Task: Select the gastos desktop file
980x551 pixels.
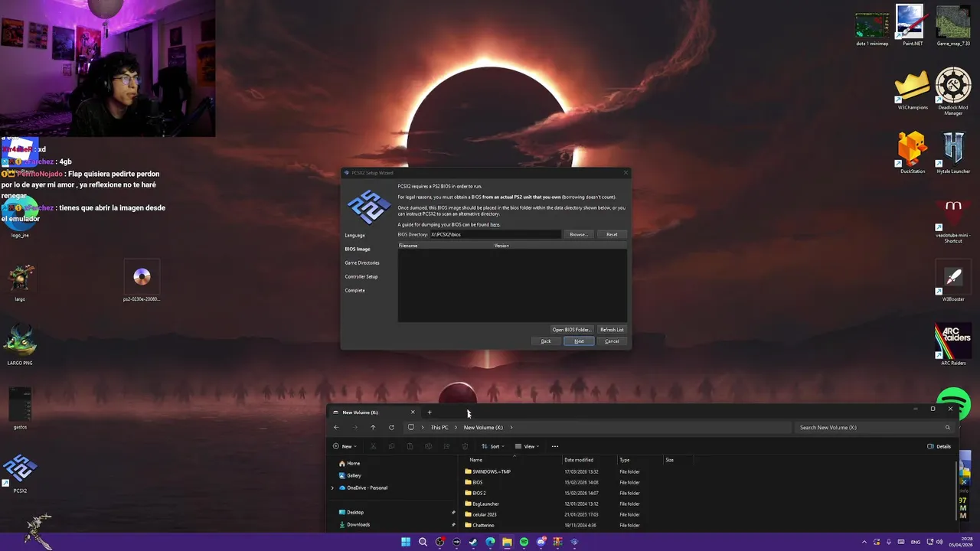Action: click(x=20, y=409)
